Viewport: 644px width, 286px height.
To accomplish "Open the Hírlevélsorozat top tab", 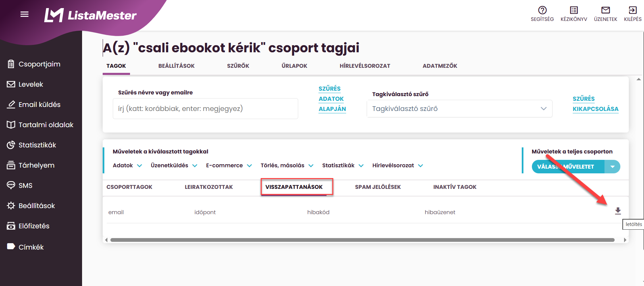I will click(365, 66).
